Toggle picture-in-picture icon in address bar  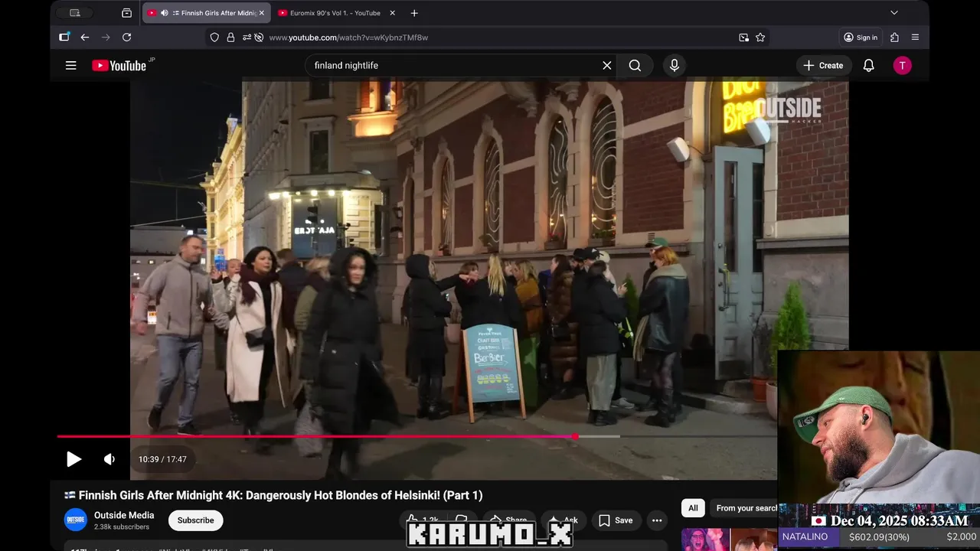743,37
